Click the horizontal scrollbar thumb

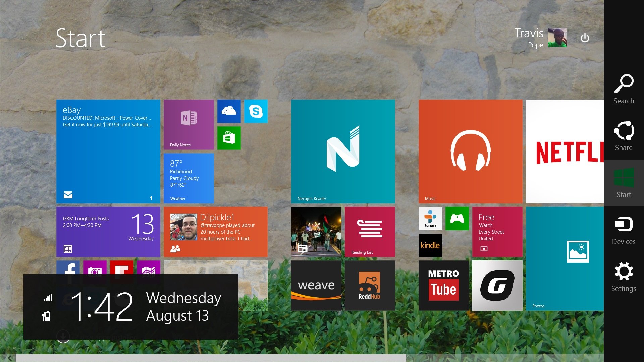211,358
